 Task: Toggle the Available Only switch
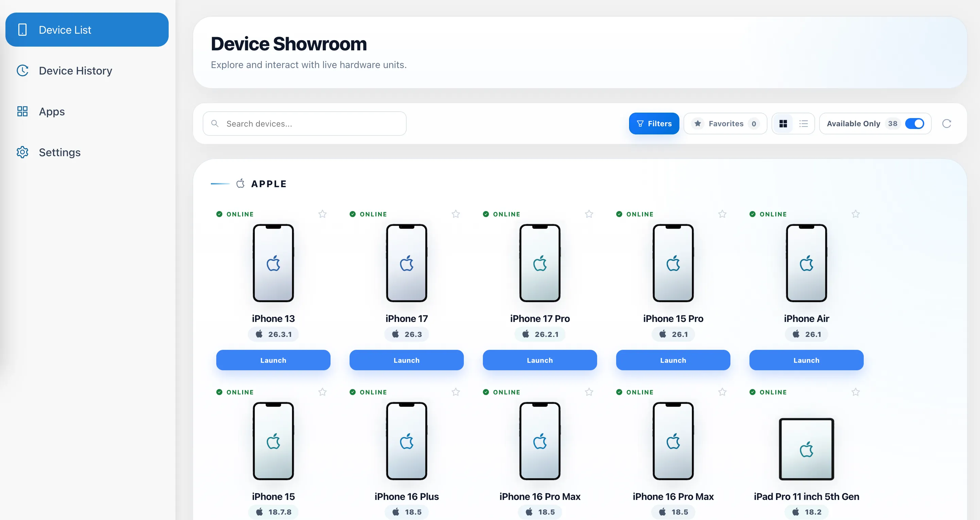[x=915, y=124]
